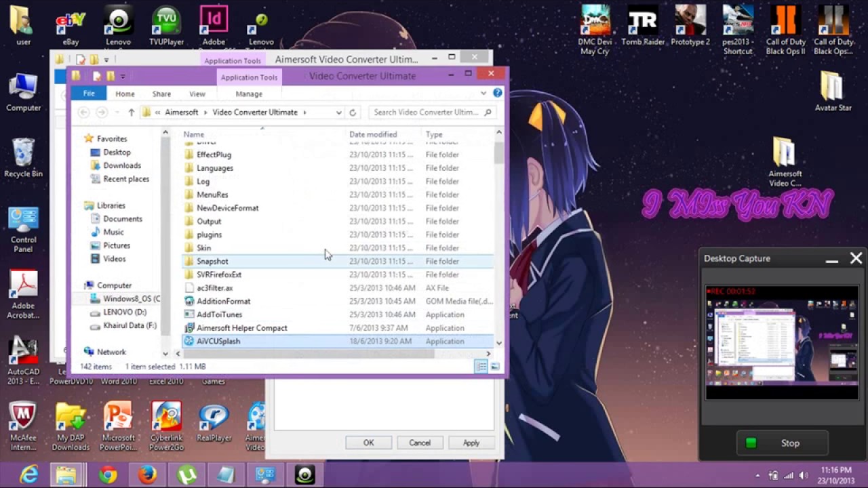
Task: Select the Snapshot folder
Action: coord(338,262)
